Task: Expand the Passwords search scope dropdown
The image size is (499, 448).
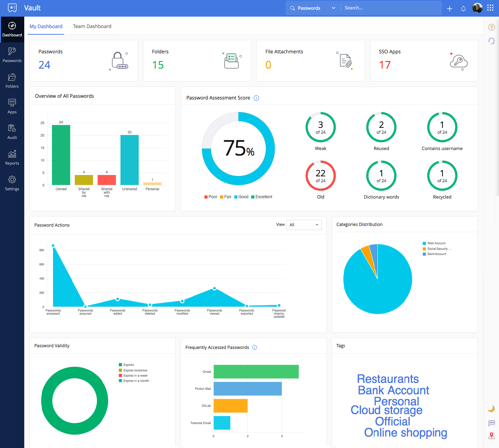Action: [x=313, y=8]
